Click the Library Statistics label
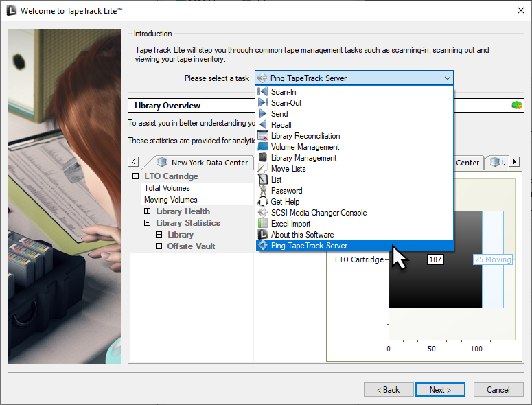The height and width of the screenshot is (405, 532). click(188, 223)
